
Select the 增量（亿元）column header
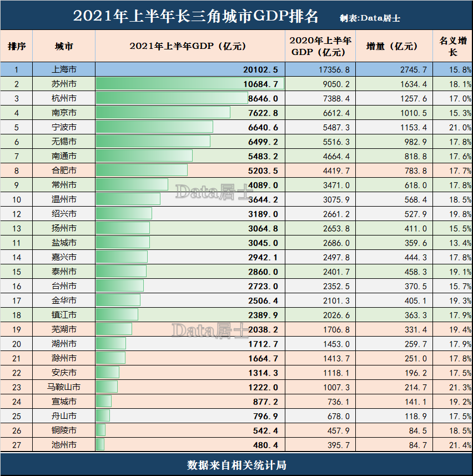pyautogui.click(x=394, y=46)
